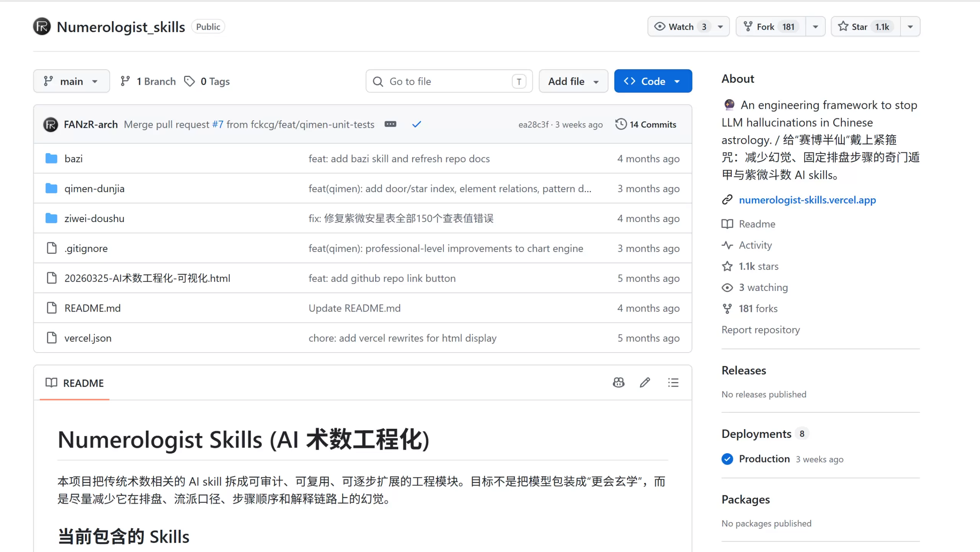Open the numerologist-skills.vercel.app link
Viewport: 980px width, 552px height.
[807, 200]
